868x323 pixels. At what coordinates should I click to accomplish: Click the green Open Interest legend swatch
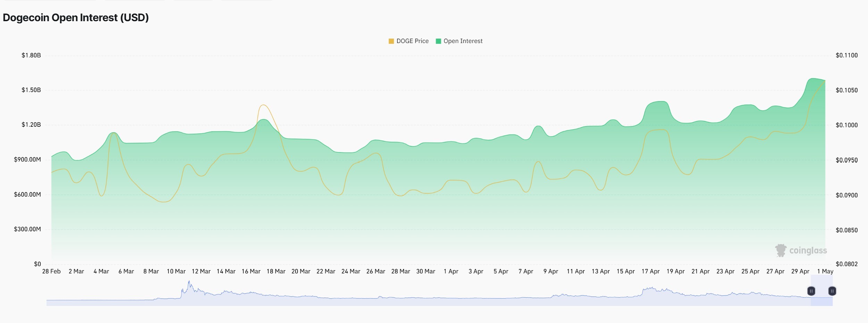(438, 41)
